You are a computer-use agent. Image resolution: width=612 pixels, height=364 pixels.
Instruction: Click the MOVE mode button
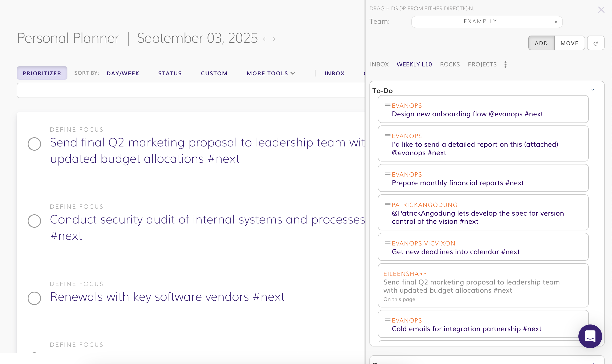tap(569, 43)
